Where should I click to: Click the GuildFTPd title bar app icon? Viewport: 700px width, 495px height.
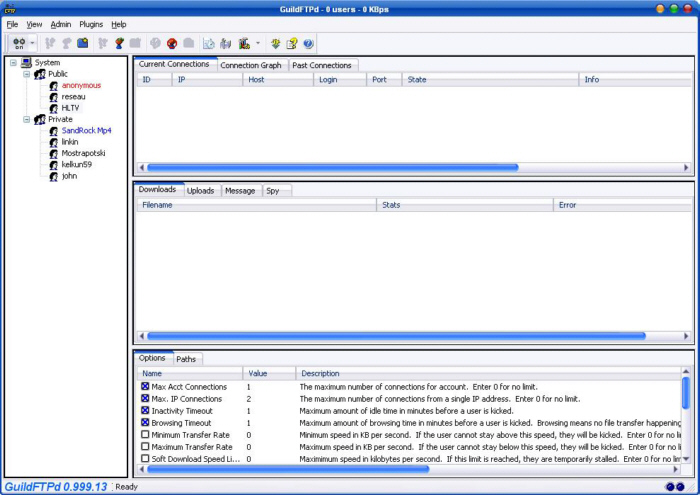pos(10,9)
